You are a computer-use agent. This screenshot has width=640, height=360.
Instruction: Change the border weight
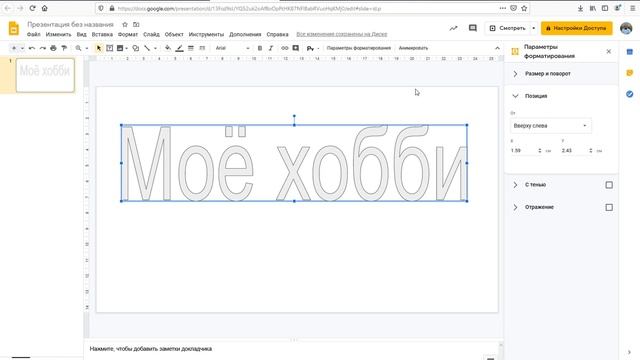click(x=191, y=48)
